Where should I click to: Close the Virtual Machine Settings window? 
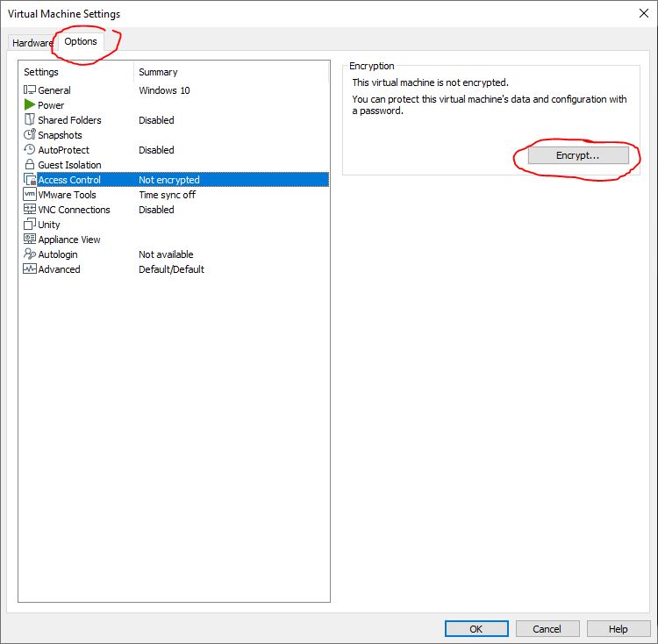tap(643, 13)
